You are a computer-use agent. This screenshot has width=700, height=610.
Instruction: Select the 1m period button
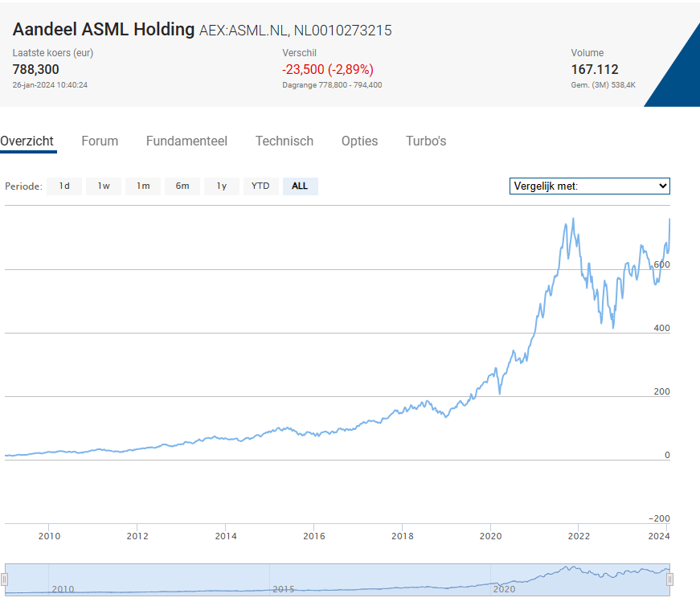(x=143, y=186)
